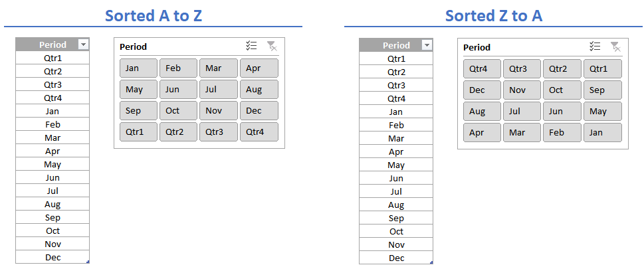
Task: Open Period filter dropdown in the left table
Action: [84, 45]
